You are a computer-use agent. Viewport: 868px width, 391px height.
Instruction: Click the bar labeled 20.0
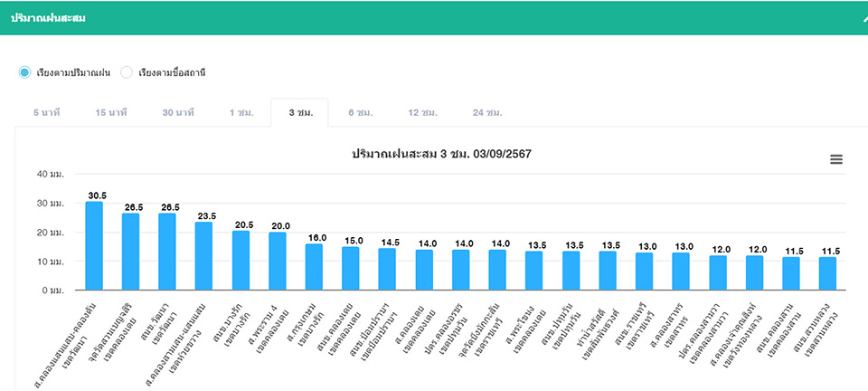(278, 262)
